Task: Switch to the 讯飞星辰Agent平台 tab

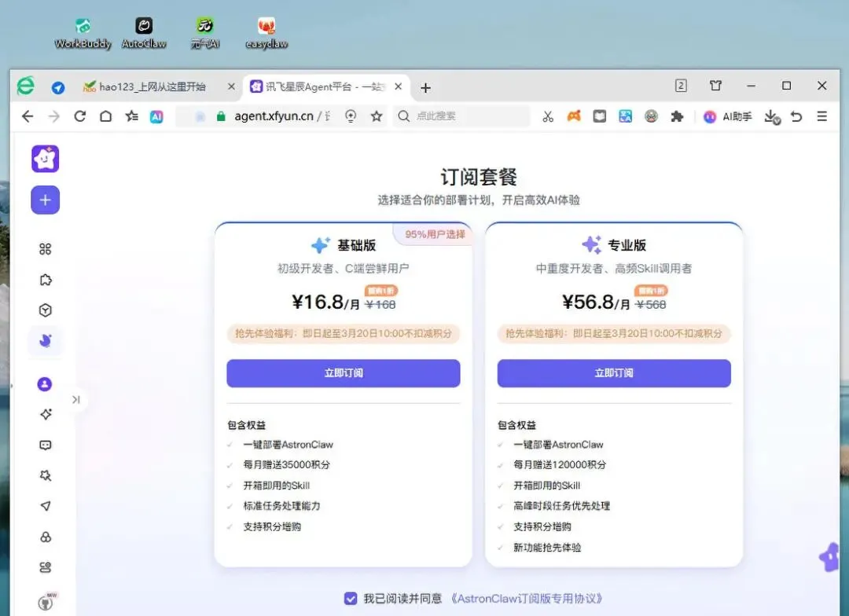Action: (318, 86)
